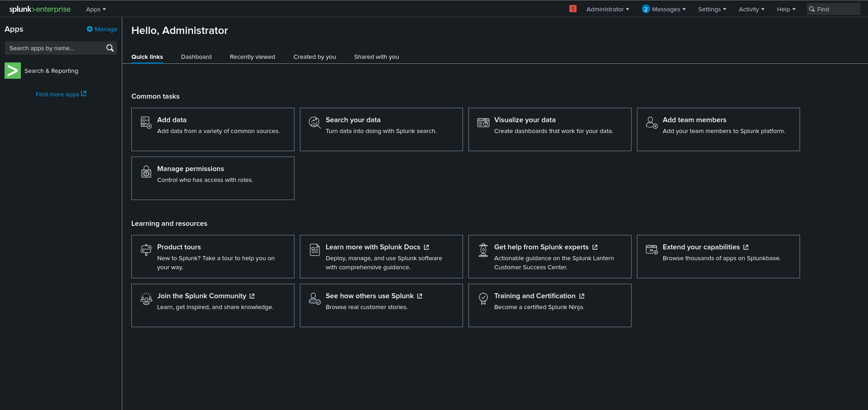Open the Visualize your data card

[550, 129]
